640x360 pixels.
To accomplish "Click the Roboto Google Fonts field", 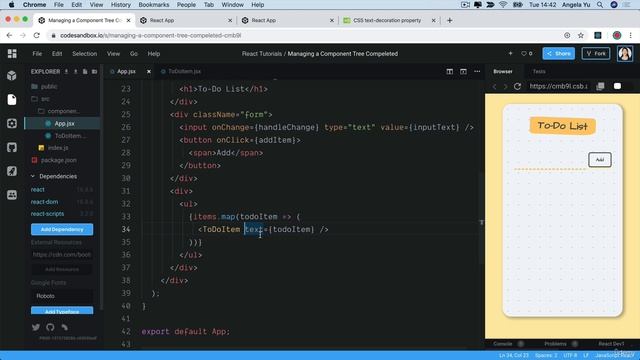I will click(x=62, y=296).
